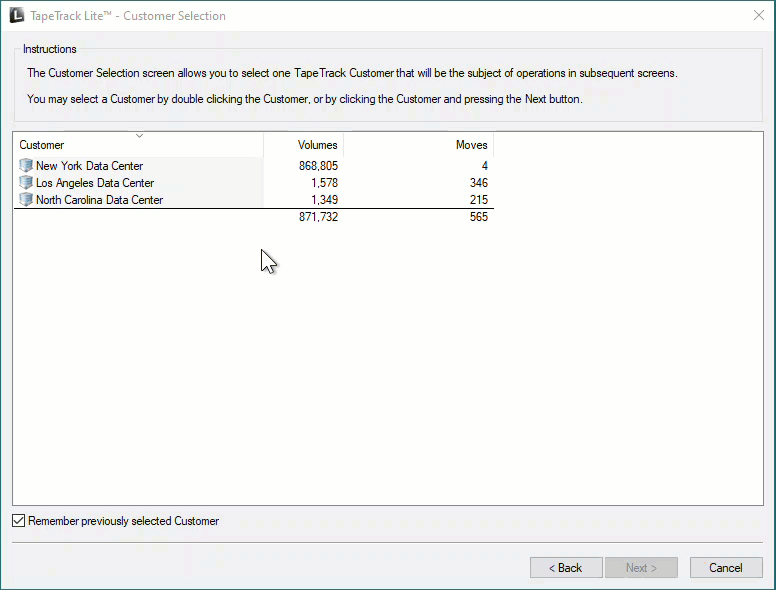The height and width of the screenshot is (590, 776).
Task: Select the North Carolina Data Center row
Action: click(254, 199)
